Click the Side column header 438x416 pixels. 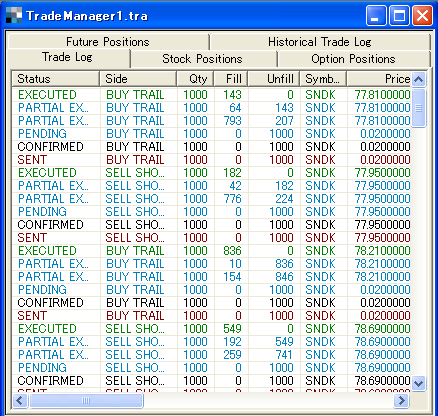[138, 79]
